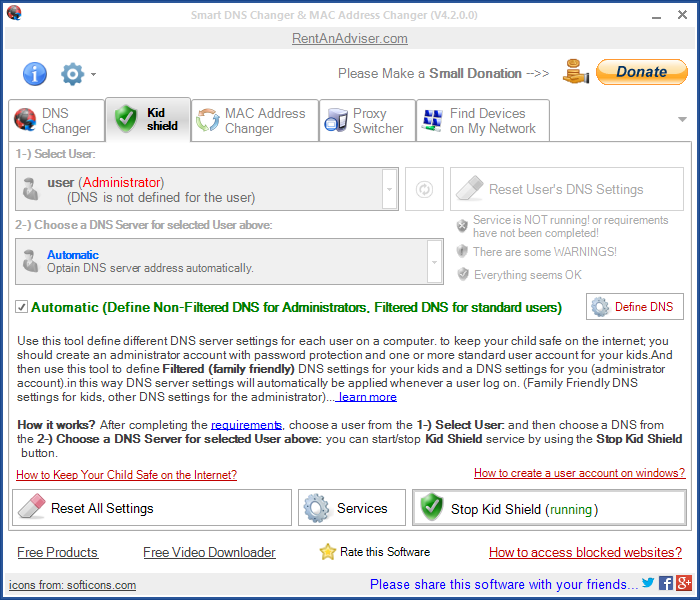Open 'How to Keep Your Child Safe' link
The height and width of the screenshot is (600, 700).
[x=126, y=475]
